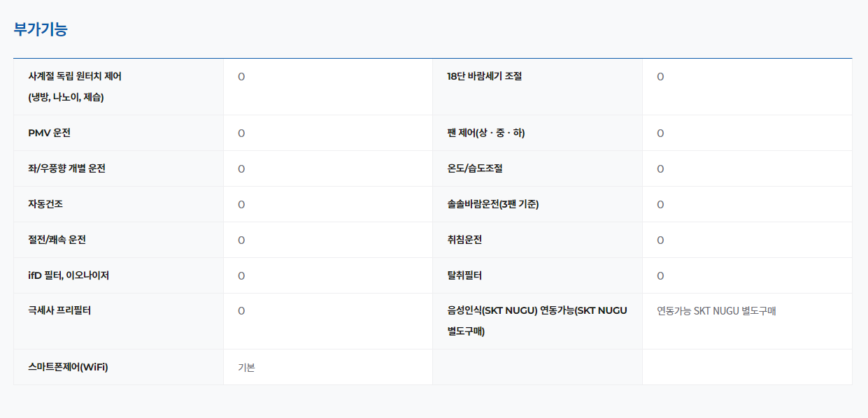Click the 좌/우풍향 개별 운전 label
The height and width of the screenshot is (418, 868).
(x=66, y=168)
